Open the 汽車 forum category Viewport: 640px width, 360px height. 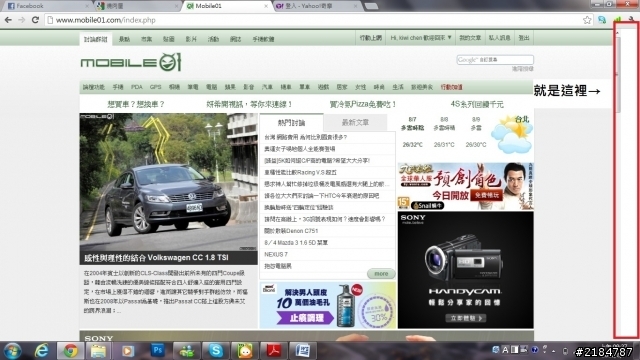coord(267,87)
